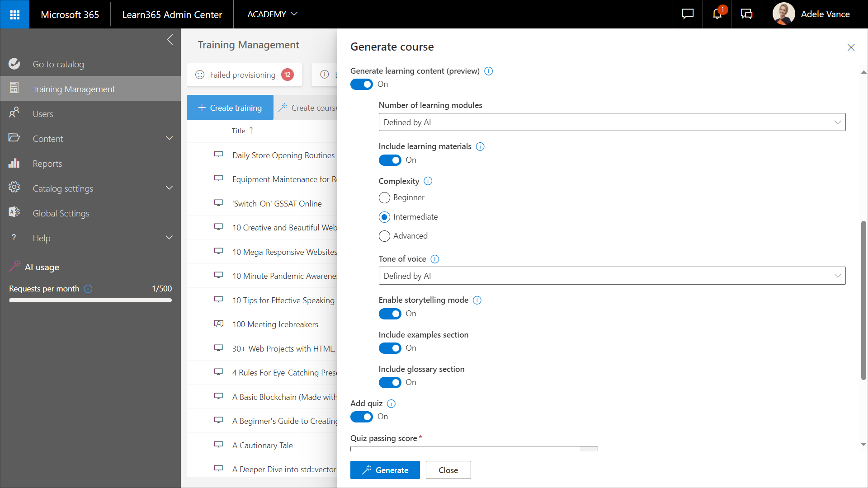Turn off Enable storytelling mode toggle
The image size is (868, 488).
click(x=390, y=314)
